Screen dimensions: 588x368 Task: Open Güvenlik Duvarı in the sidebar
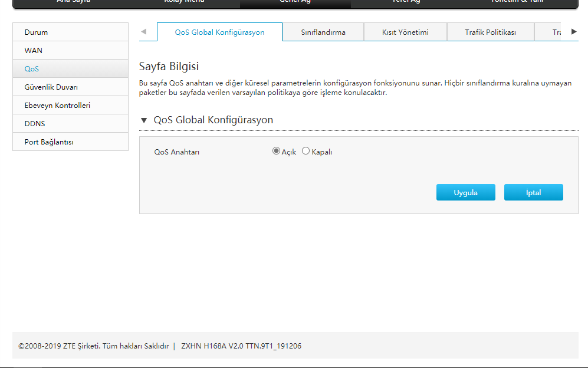click(71, 87)
